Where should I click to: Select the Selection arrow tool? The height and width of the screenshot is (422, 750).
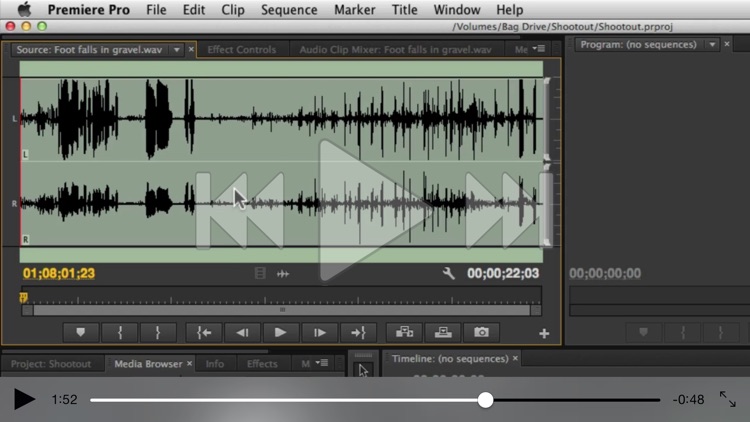(364, 370)
